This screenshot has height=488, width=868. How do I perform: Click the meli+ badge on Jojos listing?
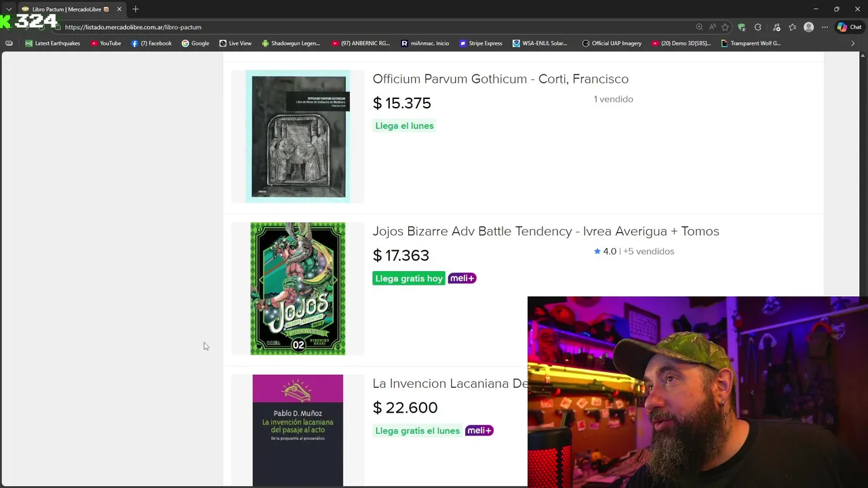[x=462, y=279]
